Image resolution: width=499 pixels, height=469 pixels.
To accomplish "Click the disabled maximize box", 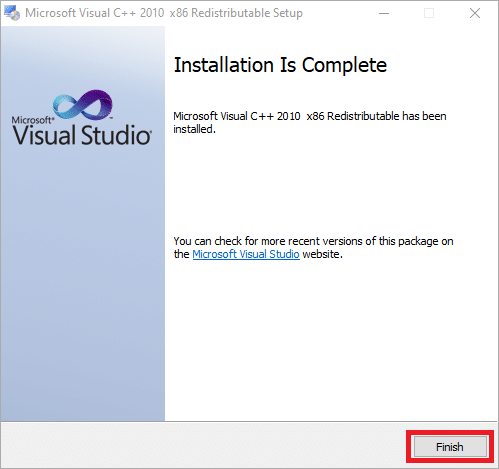I will (x=429, y=13).
